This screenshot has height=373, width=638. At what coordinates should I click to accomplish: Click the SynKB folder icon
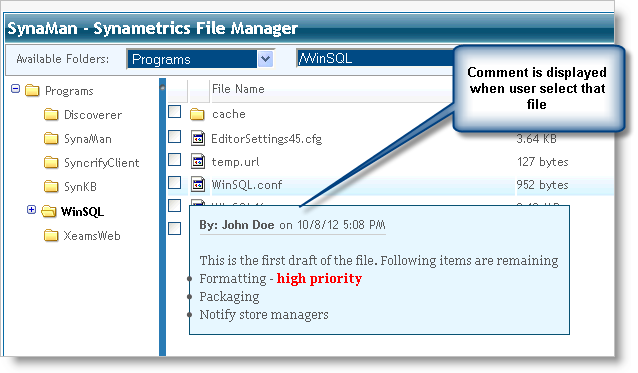pos(51,187)
